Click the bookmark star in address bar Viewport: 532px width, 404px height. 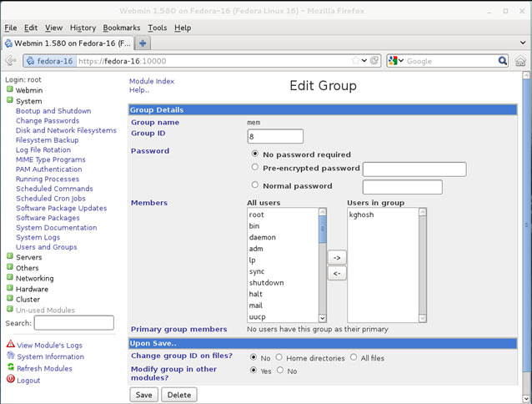[x=355, y=61]
